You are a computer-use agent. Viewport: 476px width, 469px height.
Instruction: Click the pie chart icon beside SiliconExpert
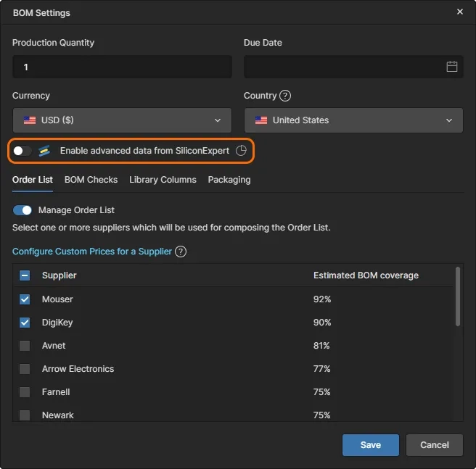242,151
